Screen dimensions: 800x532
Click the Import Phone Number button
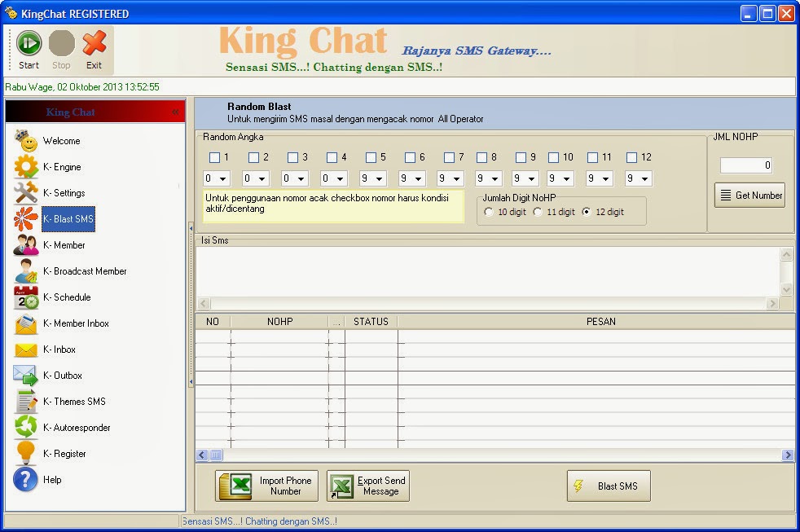click(x=267, y=486)
